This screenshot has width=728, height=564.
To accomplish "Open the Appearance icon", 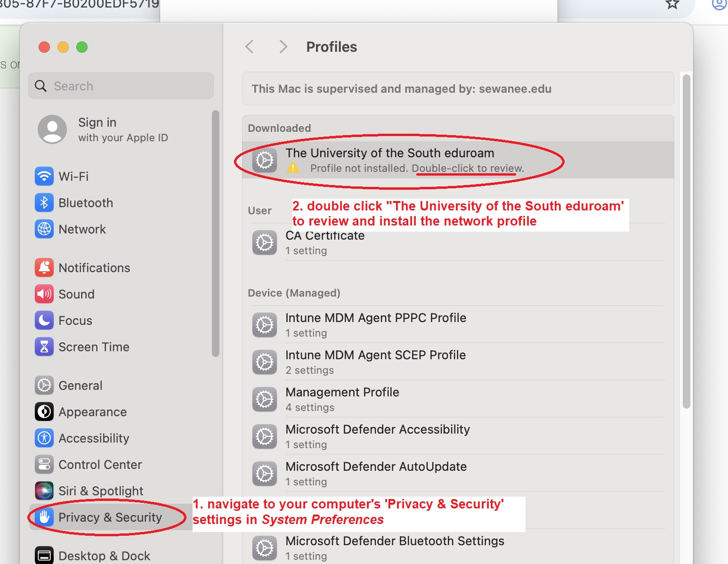I will 44,412.
